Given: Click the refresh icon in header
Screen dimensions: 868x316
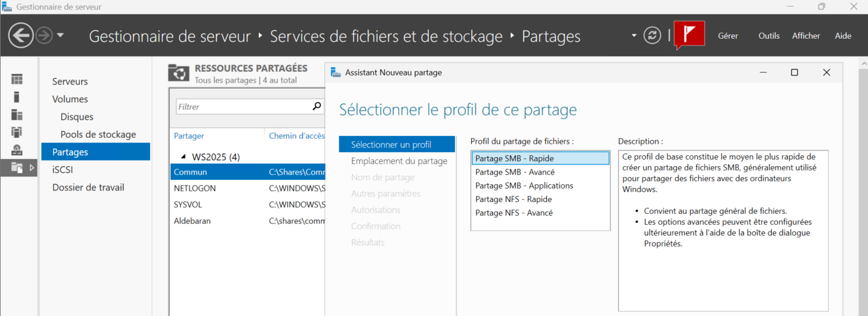Looking at the screenshot, I should [652, 36].
